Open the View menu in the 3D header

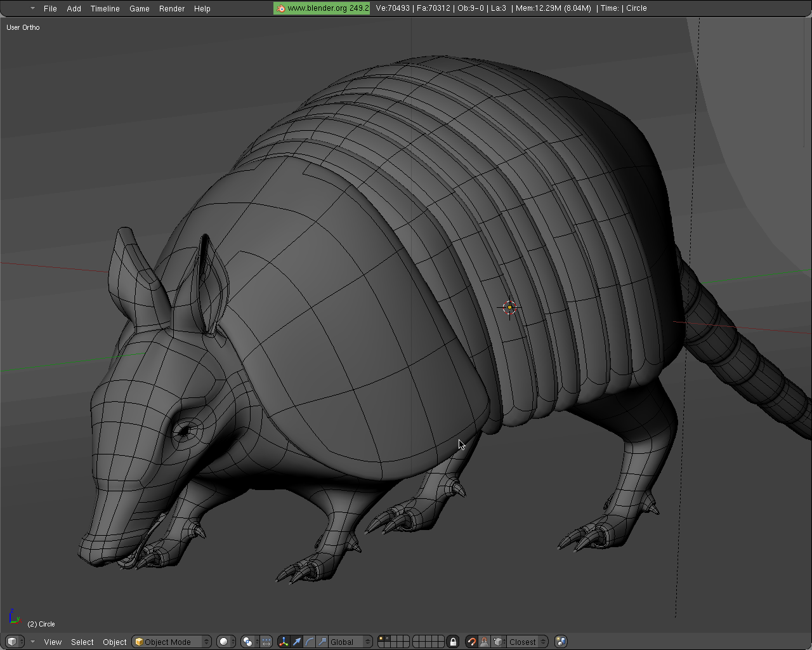coord(53,642)
